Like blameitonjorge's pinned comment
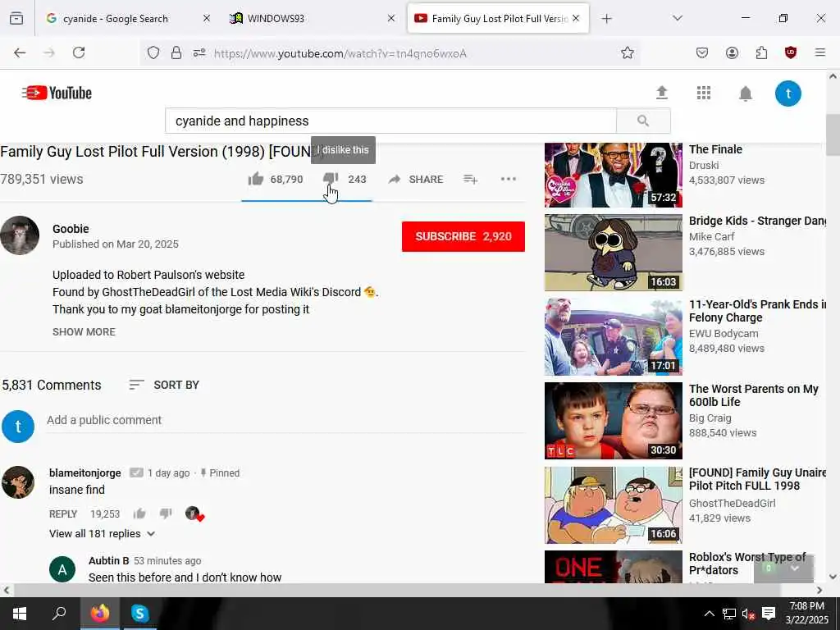 (x=139, y=514)
